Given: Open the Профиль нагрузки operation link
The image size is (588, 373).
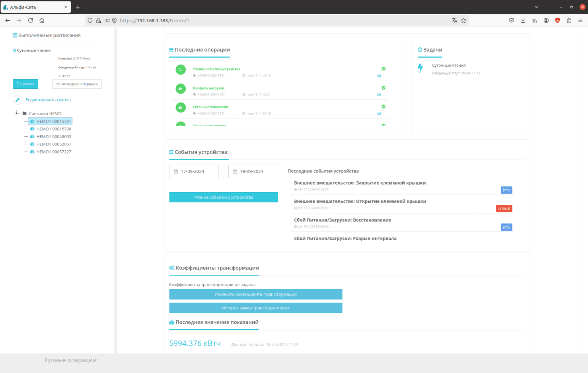Looking at the screenshot, I should [x=208, y=88].
